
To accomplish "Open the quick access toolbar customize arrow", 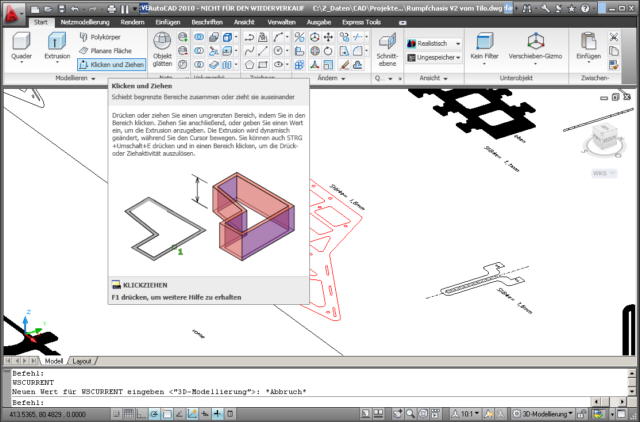I will tap(135, 9).
